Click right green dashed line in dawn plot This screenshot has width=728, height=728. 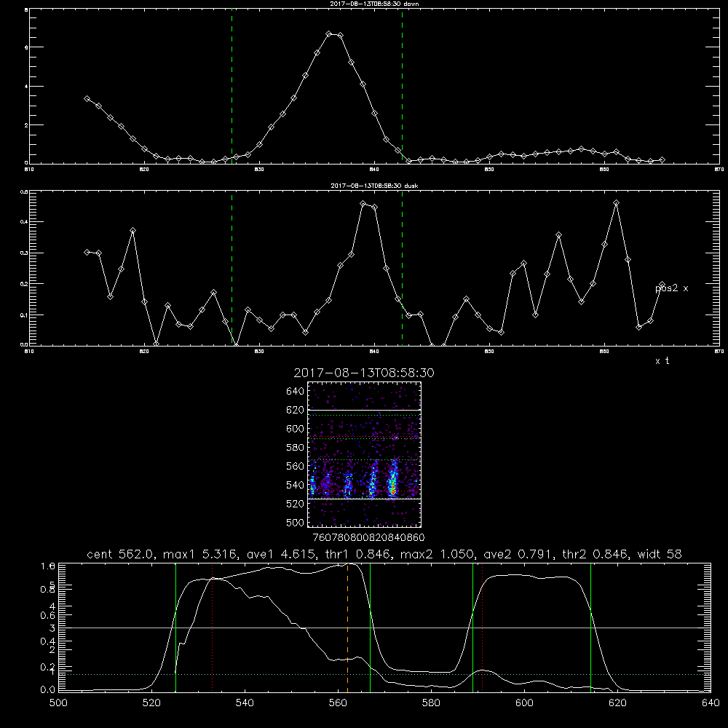point(402,86)
